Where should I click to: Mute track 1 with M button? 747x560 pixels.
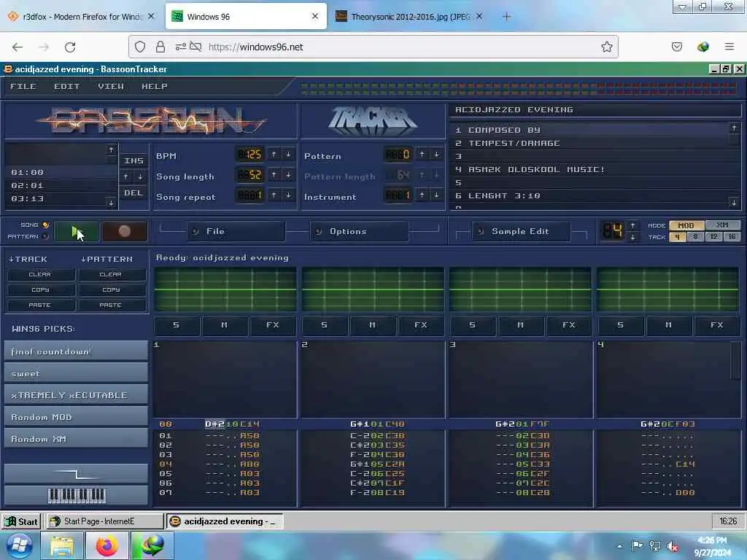tap(225, 325)
